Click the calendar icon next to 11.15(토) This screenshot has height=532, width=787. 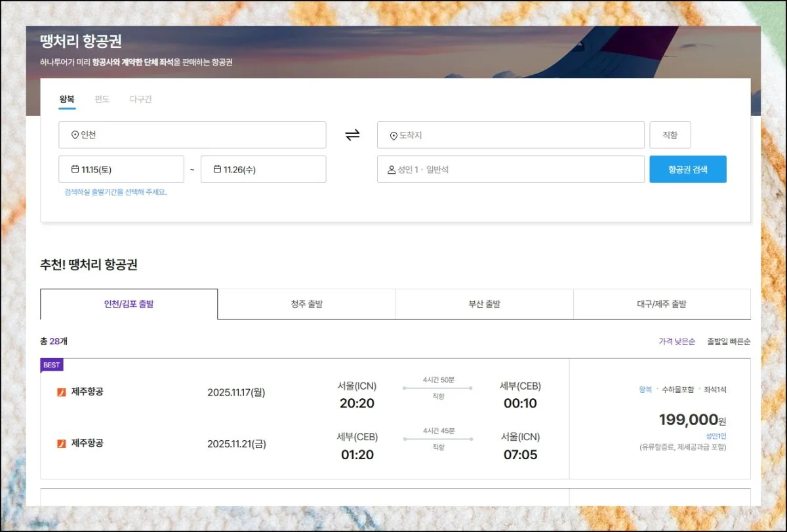click(x=75, y=169)
